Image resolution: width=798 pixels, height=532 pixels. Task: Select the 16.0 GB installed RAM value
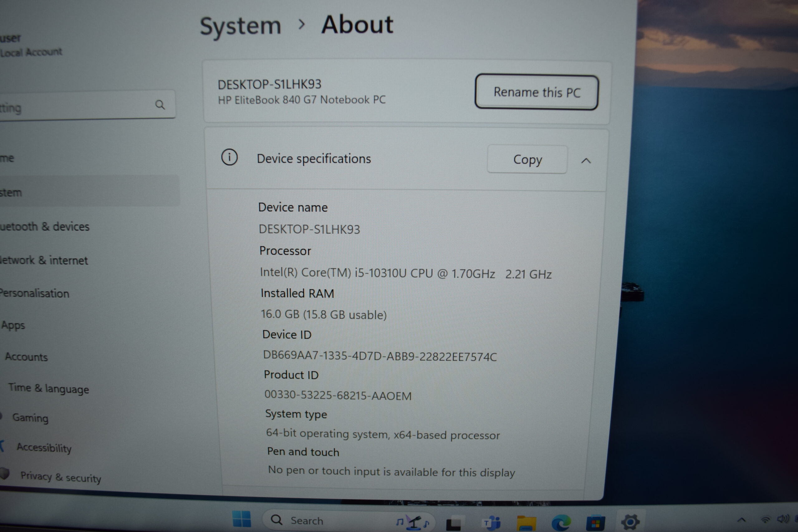click(x=324, y=314)
